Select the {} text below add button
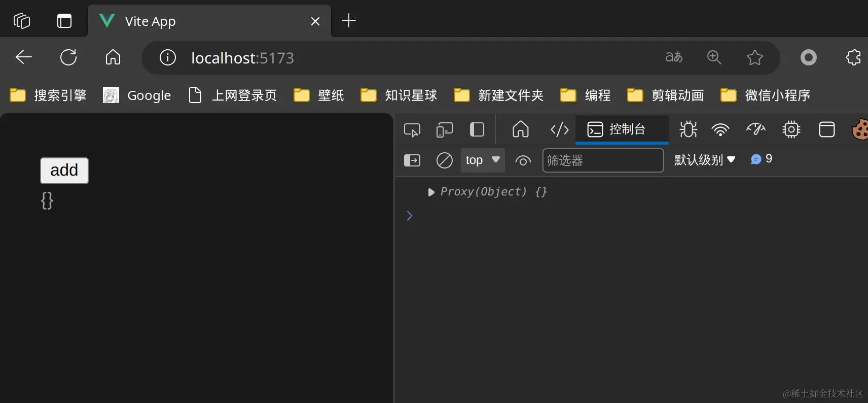Image resolution: width=868 pixels, height=403 pixels. point(47,201)
